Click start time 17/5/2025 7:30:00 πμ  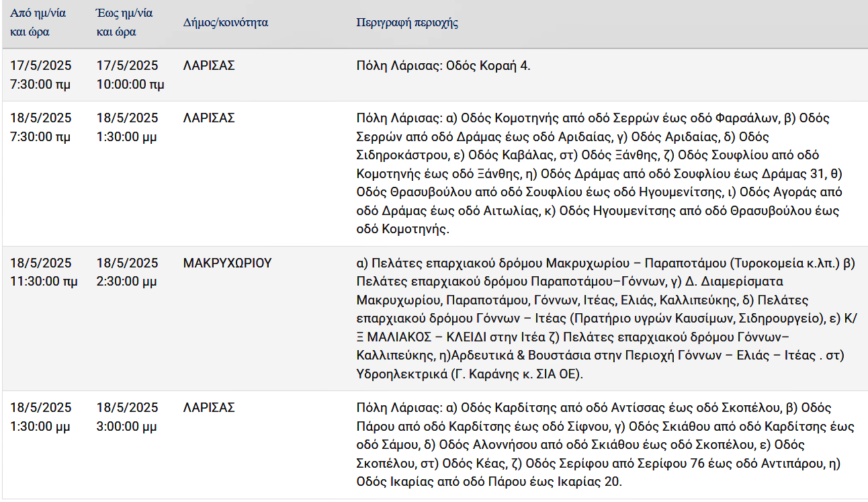coord(41,75)
